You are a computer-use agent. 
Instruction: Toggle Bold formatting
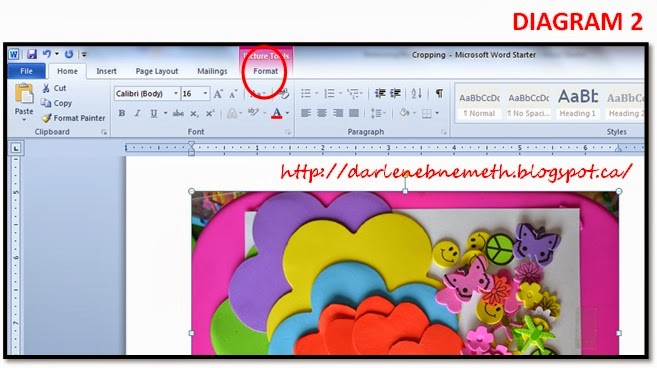[x=122, y=113]
